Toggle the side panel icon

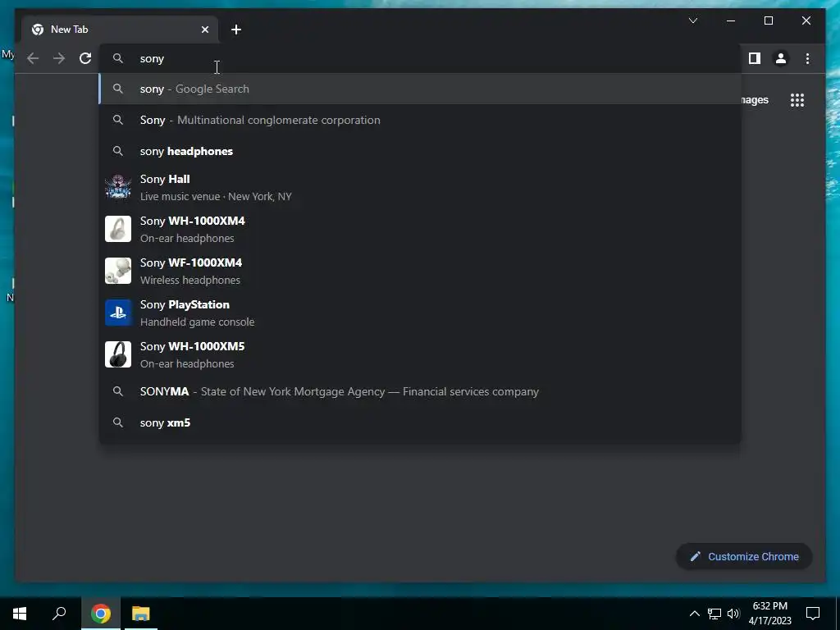click(755, 58)
